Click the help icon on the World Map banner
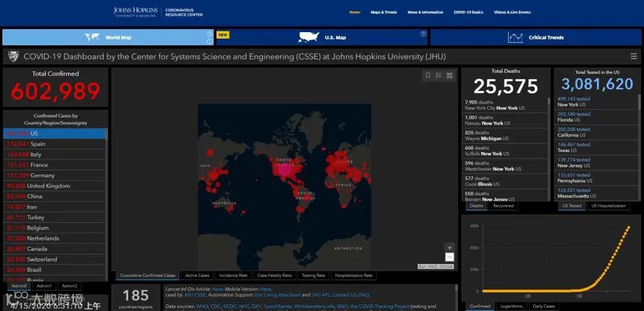The height and width of the screenshot is (311, 644). click(x=209, y=34)
